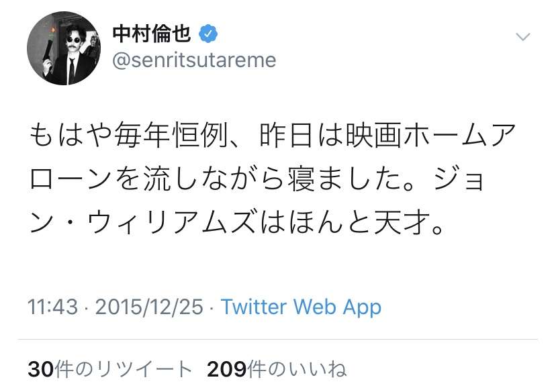Click the いいね label text
Image resolution: width=556 pixels, height=392 pixels.
tap(318, 369)
